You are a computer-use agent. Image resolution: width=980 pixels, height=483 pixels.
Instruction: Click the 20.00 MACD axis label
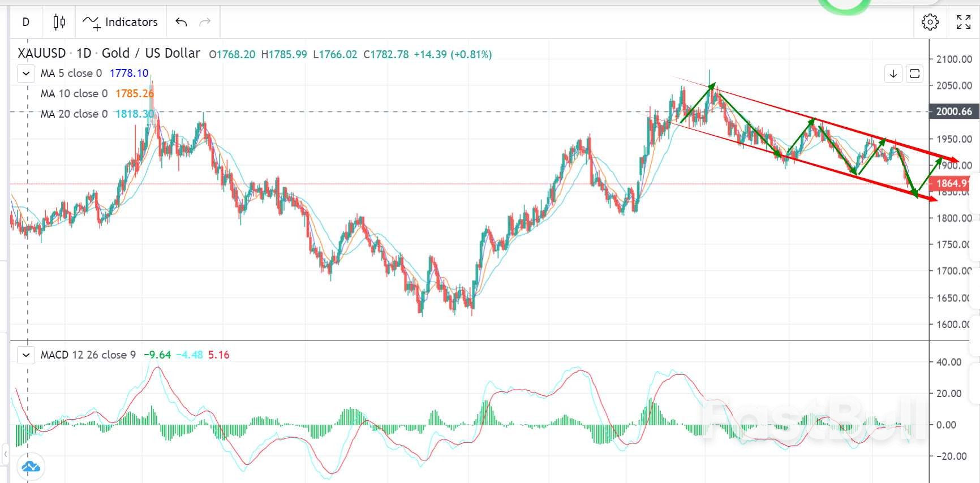click(x=949, y=393)
